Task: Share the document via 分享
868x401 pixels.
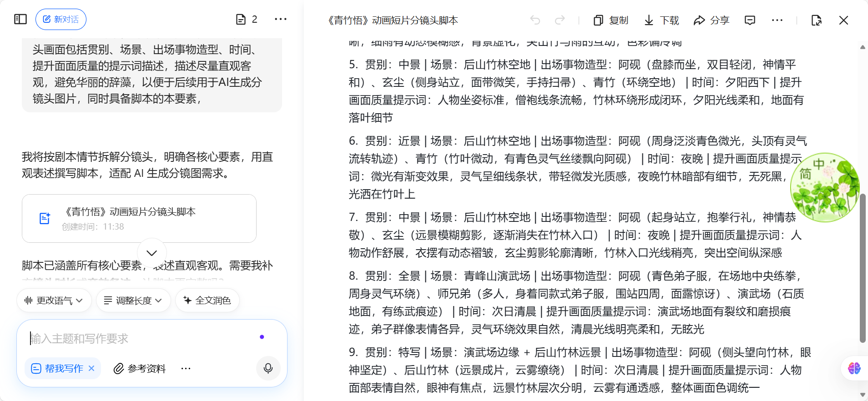Action: (711, 20)
